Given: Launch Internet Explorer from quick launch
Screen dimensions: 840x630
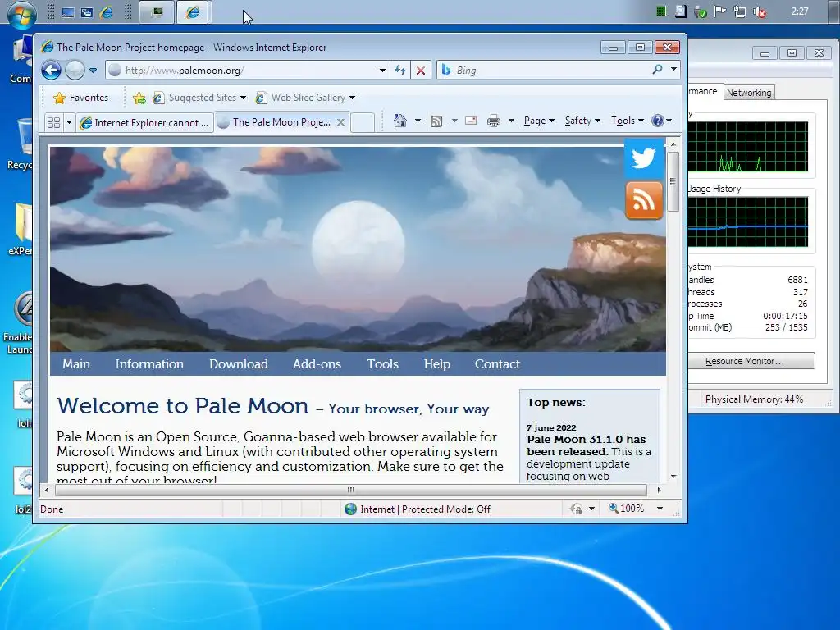Looking at the screenshot, I should tap(106, 12).
